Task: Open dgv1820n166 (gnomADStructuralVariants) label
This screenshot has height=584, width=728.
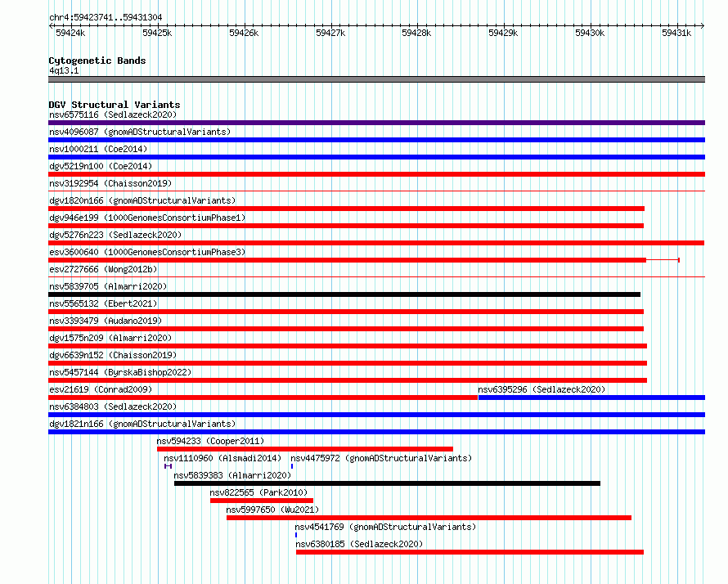Action: (142, 200)
